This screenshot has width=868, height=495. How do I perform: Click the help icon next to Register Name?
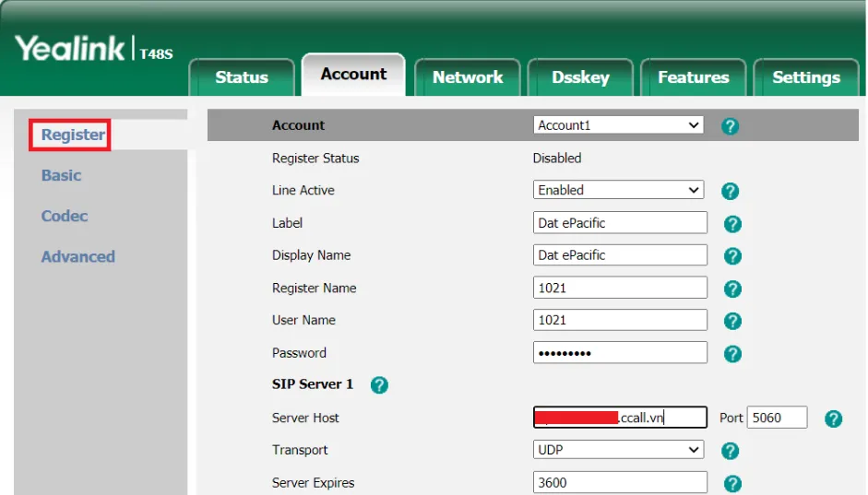click(x=732, y=289)
